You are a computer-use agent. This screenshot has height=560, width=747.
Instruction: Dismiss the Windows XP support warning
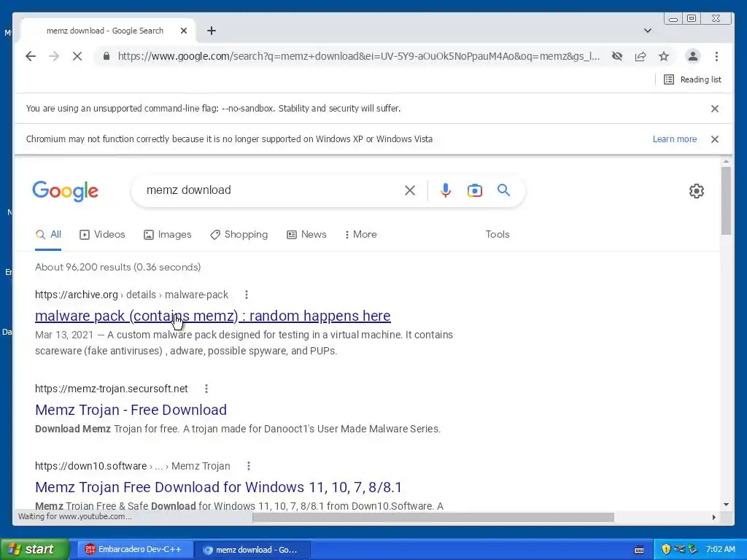tap(715, 139)
